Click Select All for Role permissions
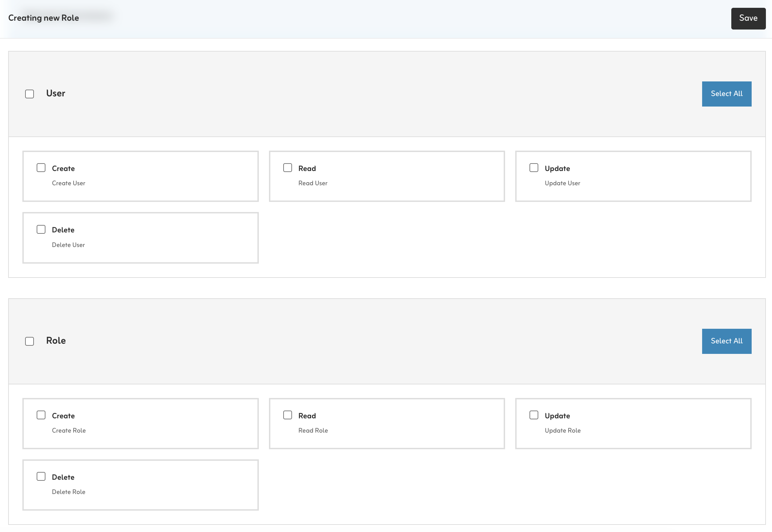The height and width of the screenshot is (532, 772). pos(727,341)
